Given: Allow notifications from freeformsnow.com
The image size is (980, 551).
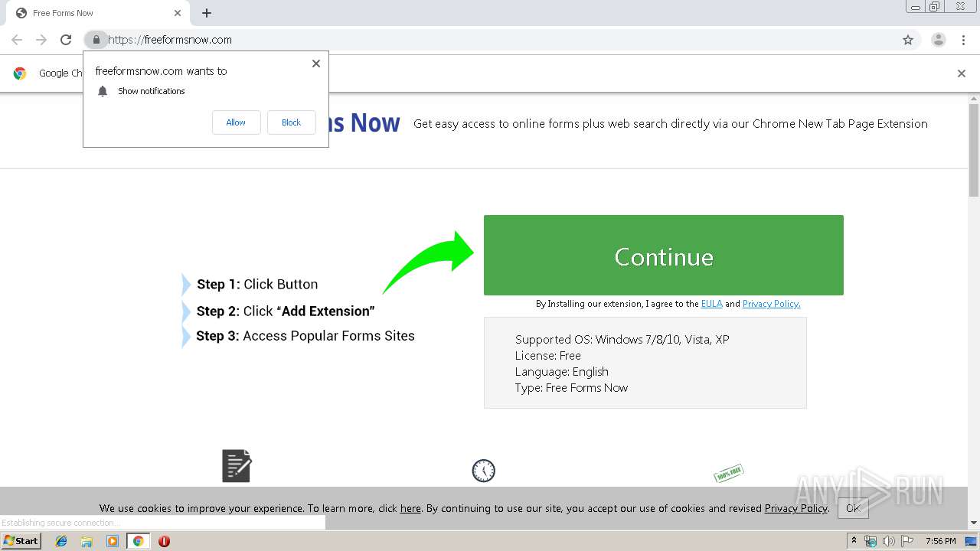Looking at the screenshot, I should click(x=236, y=122).
